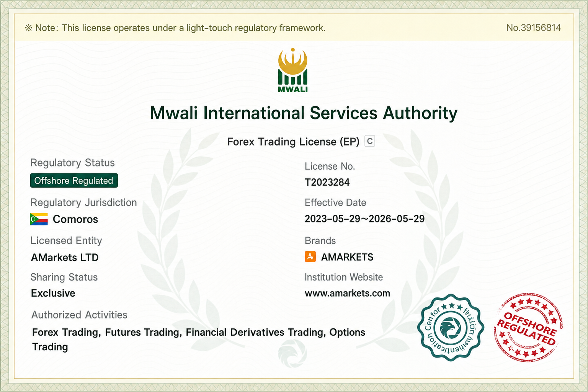Click the Comoros jurisdiction name
Screen dimensions: 588x392
(75, 219)
